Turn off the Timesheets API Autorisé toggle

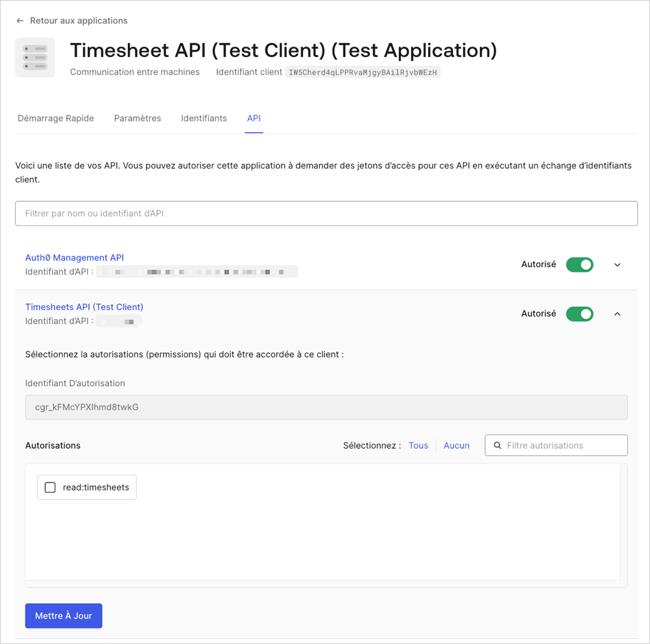coord(579,314)
